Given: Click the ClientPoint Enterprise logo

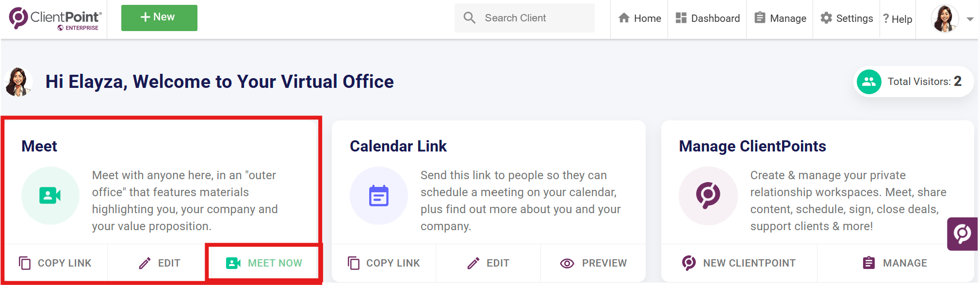Looking at the screenshot, I should click(x=55, y=19).
